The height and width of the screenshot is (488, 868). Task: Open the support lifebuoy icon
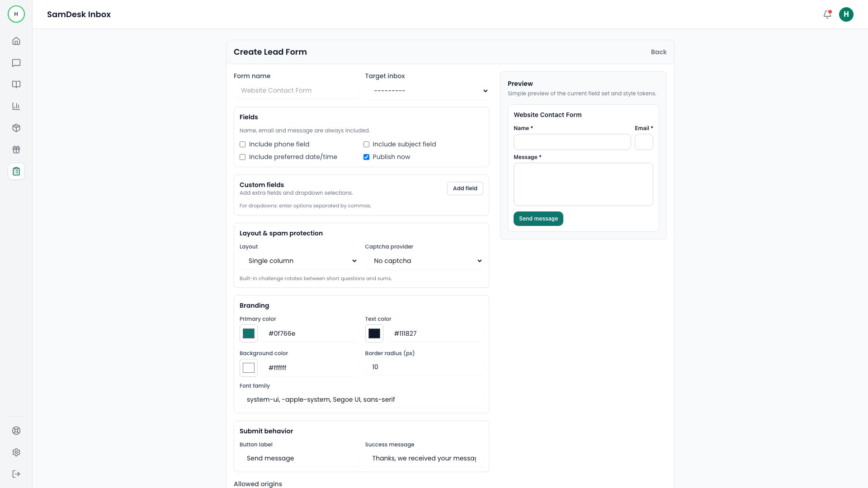click(x=16, y=431)
